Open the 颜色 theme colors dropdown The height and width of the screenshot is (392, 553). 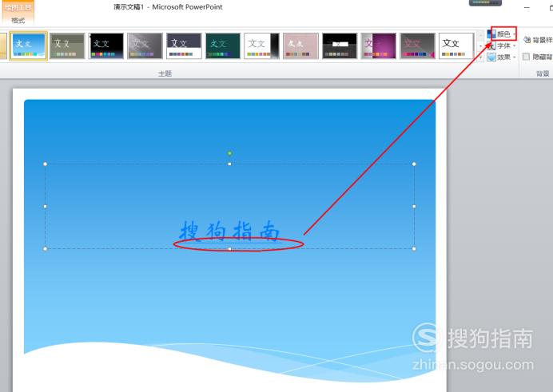pyautogui.click(x=502, y=34)
